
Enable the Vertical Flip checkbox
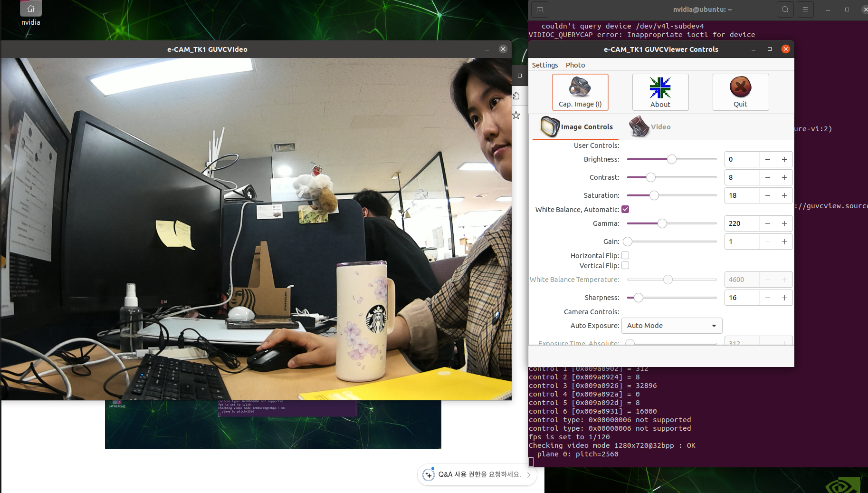pos(625,265)
